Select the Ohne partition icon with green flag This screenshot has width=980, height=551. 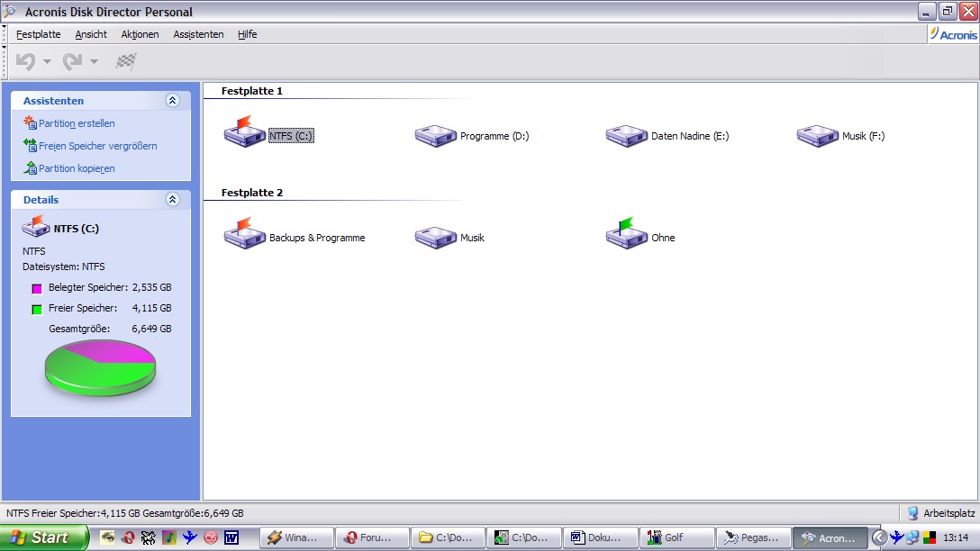(x=626, y=234)
